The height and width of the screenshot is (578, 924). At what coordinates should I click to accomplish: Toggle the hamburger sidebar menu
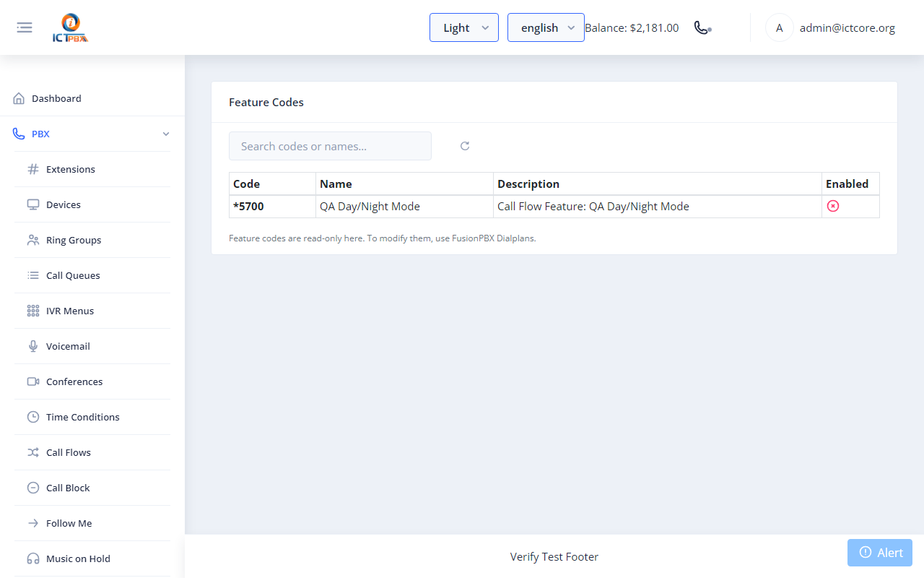25,27
